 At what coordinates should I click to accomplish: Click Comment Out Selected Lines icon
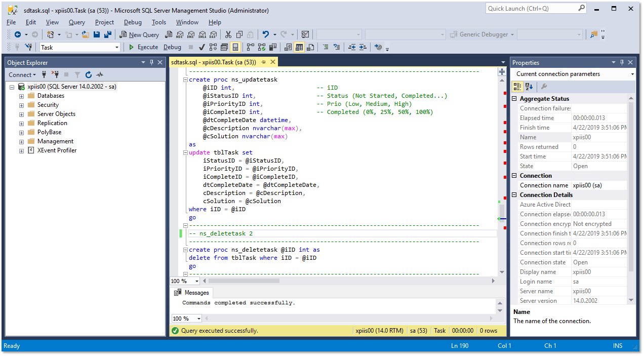click(326, 47)
